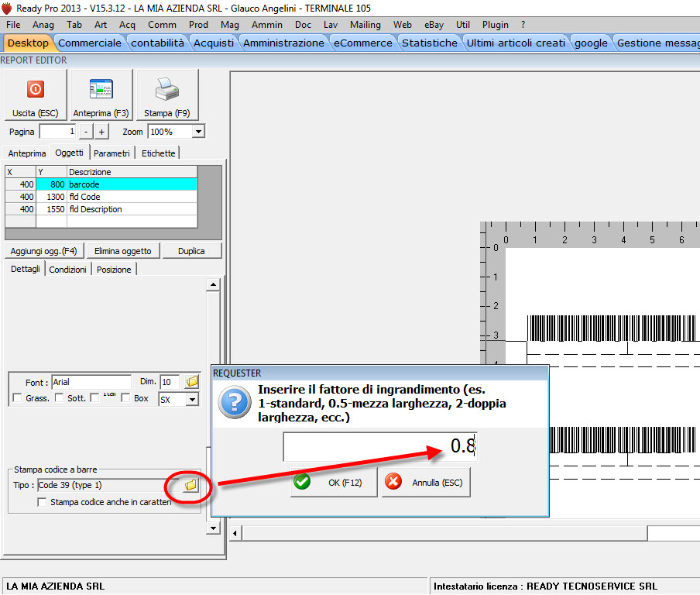Open the ? help menu
The width and height of the screenshot is (700, 595).
[523, 25]
